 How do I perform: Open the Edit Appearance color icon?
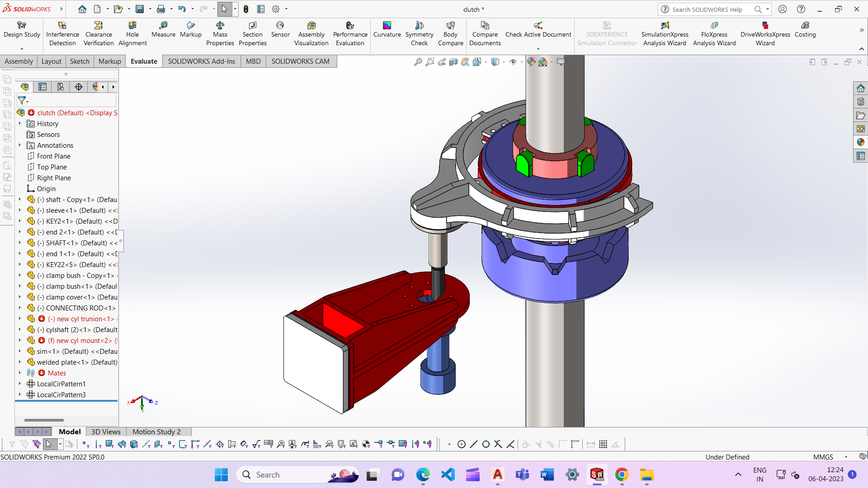(531, 62)
